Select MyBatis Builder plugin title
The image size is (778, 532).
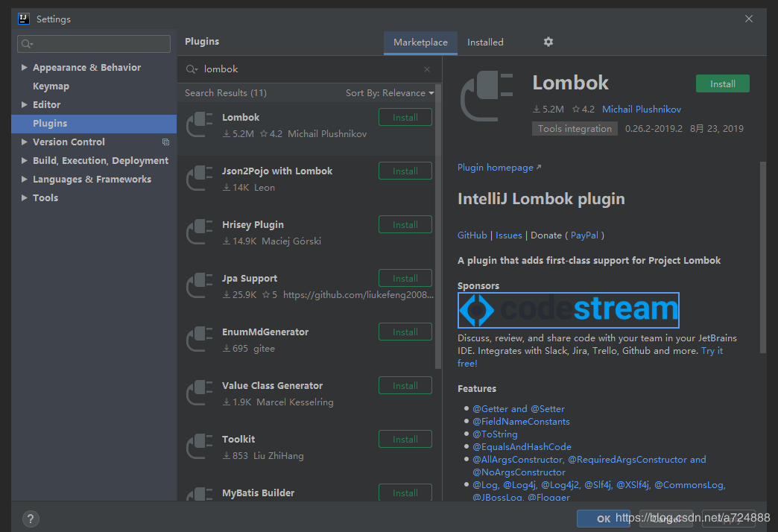point(258,493)
